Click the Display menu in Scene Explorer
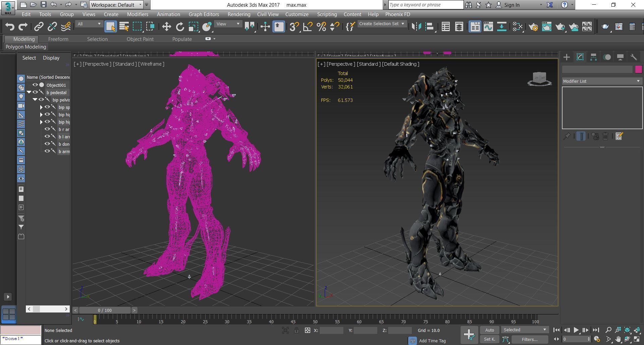 tap(51, 58)
